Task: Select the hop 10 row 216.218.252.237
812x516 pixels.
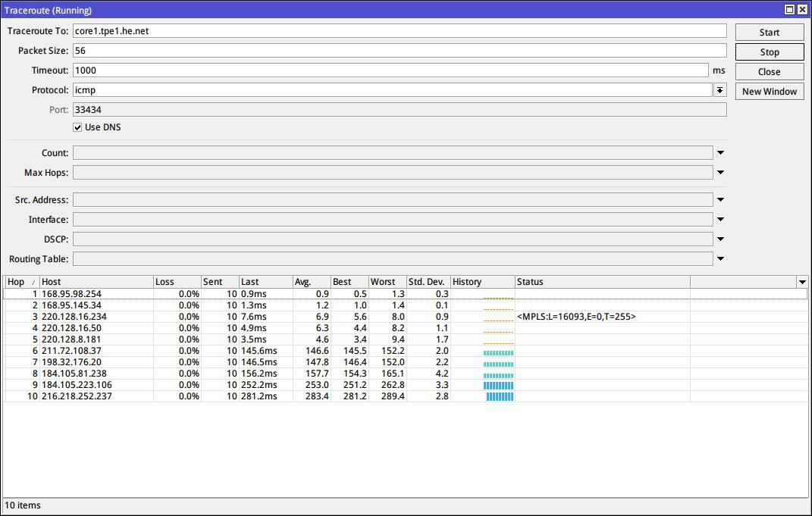Action: (x=76, y=396)
